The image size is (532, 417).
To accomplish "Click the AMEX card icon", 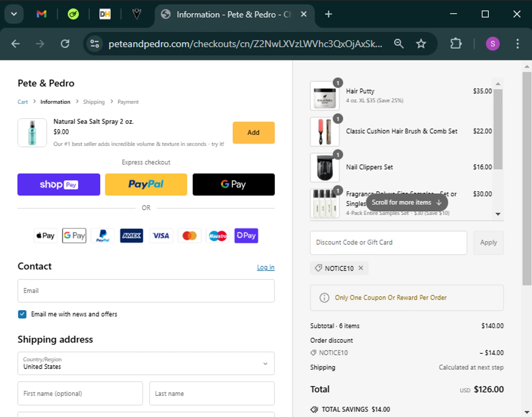I will (x=132, y=236).
